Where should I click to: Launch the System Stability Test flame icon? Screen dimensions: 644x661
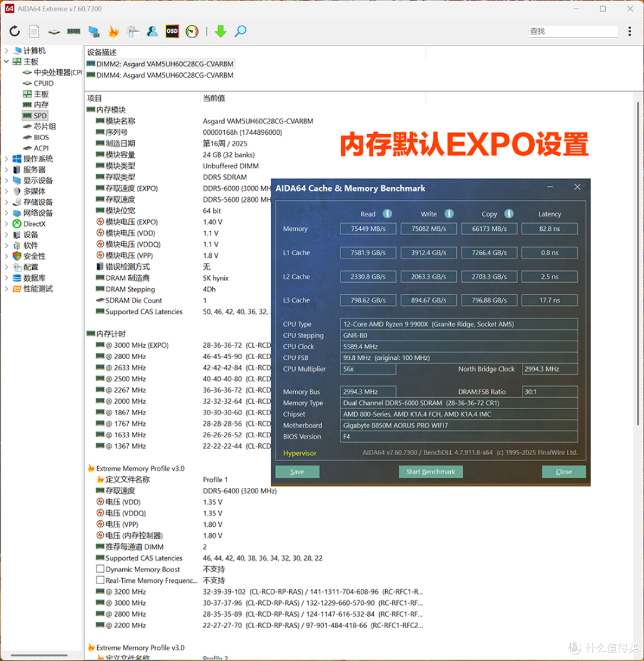pyautogui.click(x=113, y=31)
